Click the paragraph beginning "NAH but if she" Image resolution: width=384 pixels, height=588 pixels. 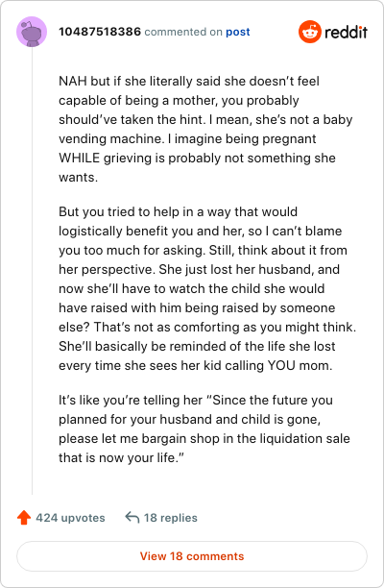pos(205,129)
